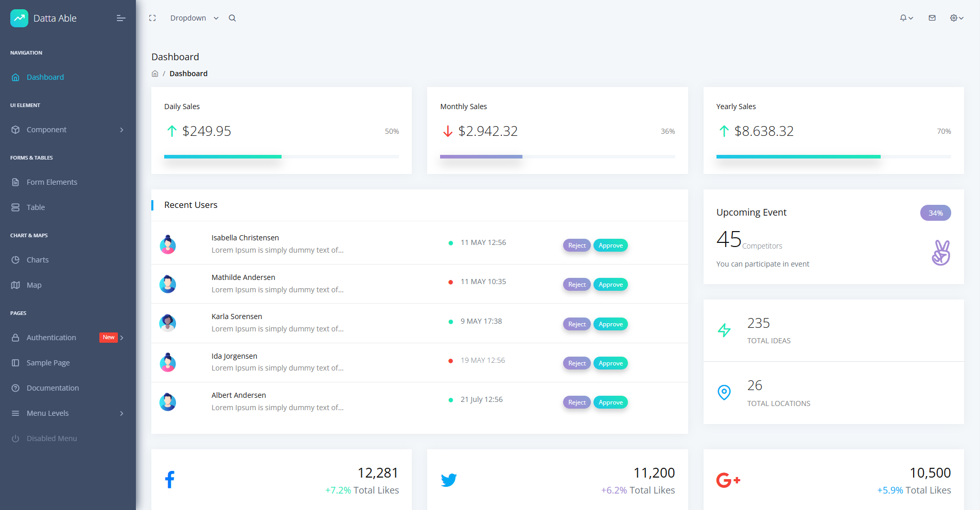Open notifications bell dropdown
Viewport: 980px width, 510px height.
(906, 18)
